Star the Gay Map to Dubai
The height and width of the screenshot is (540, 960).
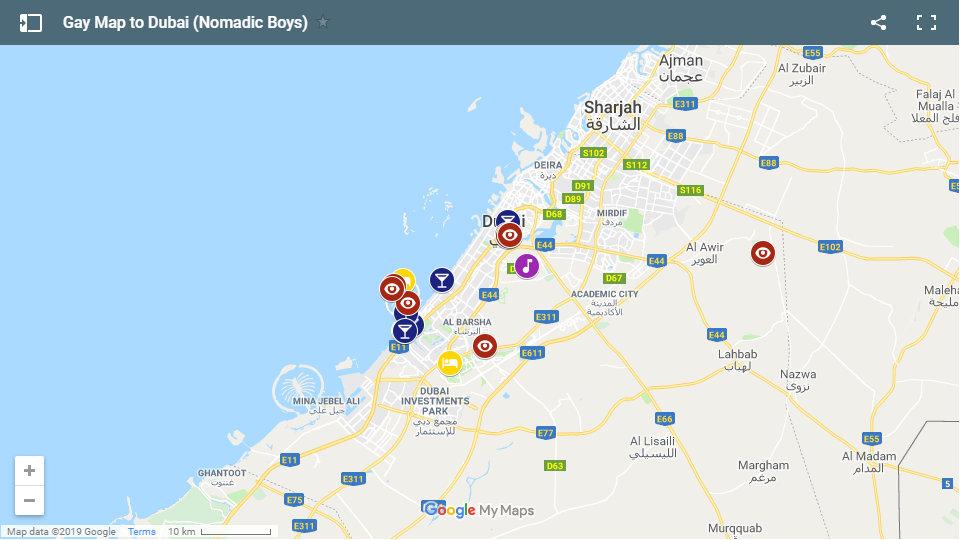323,23
